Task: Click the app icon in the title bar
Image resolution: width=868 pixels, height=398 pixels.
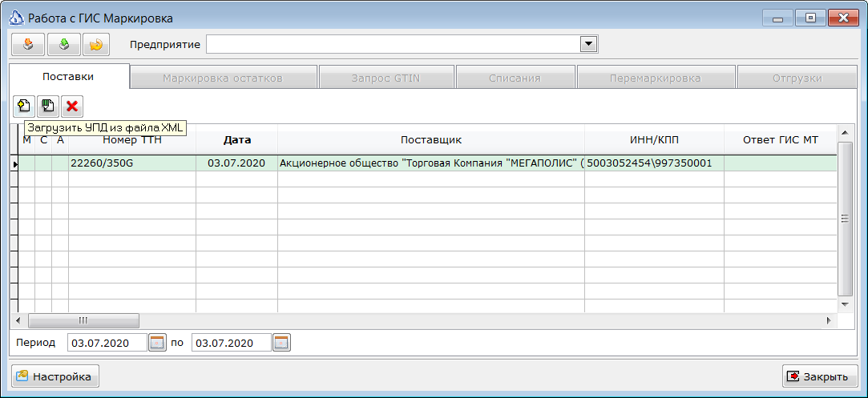Action: (x=17, y=18)
